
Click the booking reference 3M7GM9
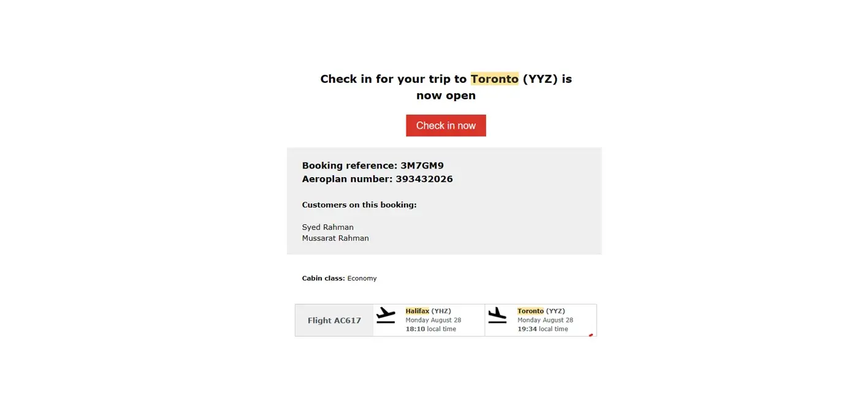click(422, 165)
